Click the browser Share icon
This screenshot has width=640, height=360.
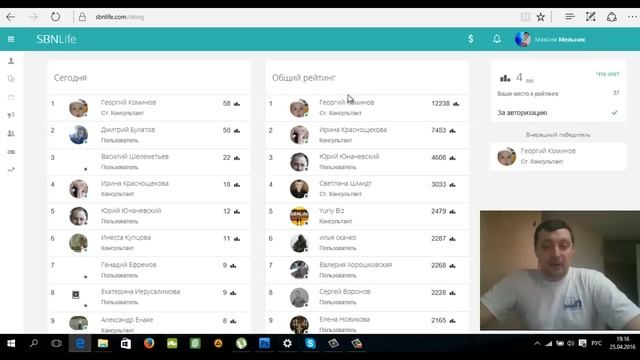click(611, 17)
